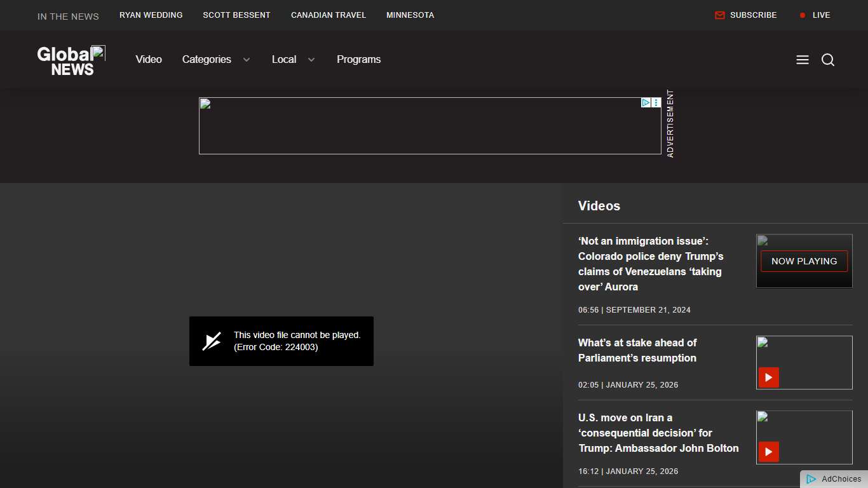The width and height of the screenshot is (868, 488).
Task: Open the Ryan Wedding news topic
Action: 151,15
